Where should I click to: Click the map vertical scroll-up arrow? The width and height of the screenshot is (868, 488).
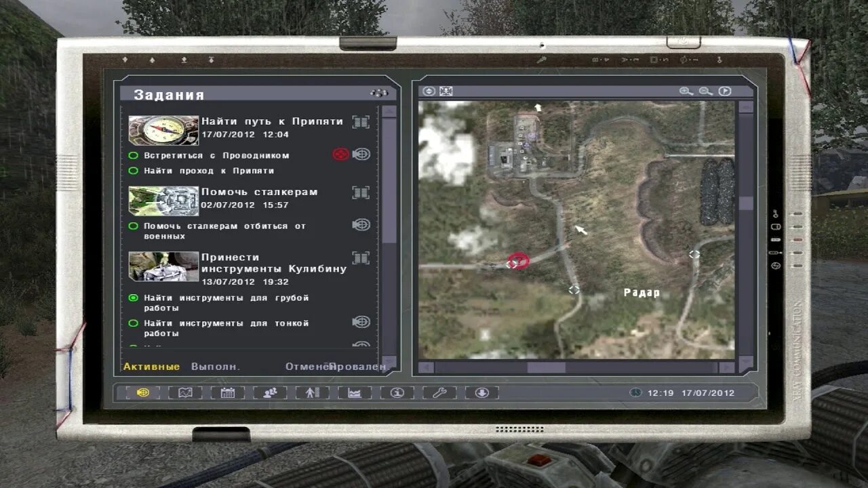tap(745, 107)
